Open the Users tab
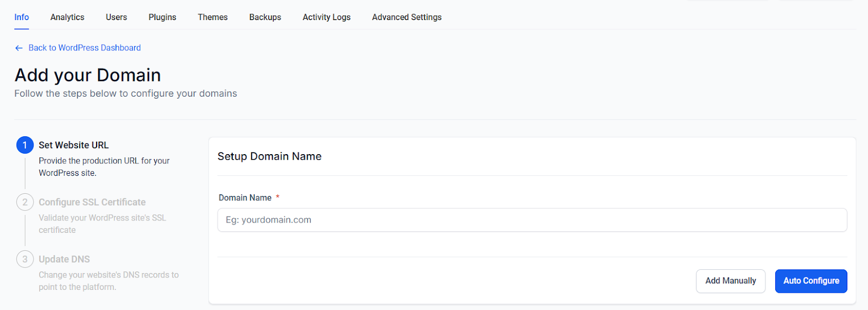868x310 pixels. pyautogui.click(x=116, y=17)
